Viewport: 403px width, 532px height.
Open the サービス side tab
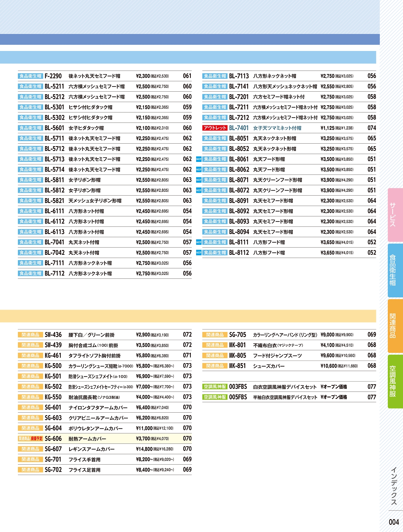[x=395, y=215]
